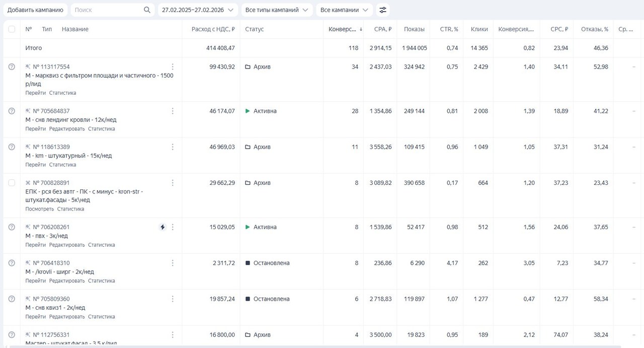
Task: Expand the "Все типы кампаний" dropdown
Action: point(277,10)
